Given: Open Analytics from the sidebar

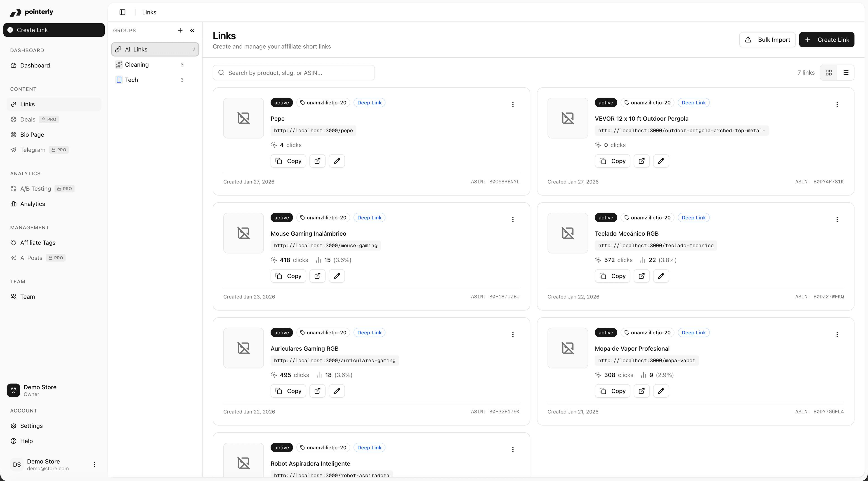Looking at the screenshot, I should pos(32,204).
